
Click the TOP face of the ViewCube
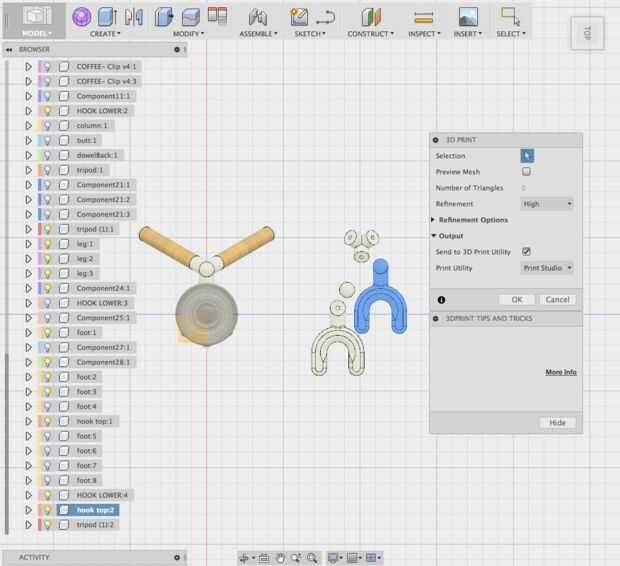coord(588,33)
